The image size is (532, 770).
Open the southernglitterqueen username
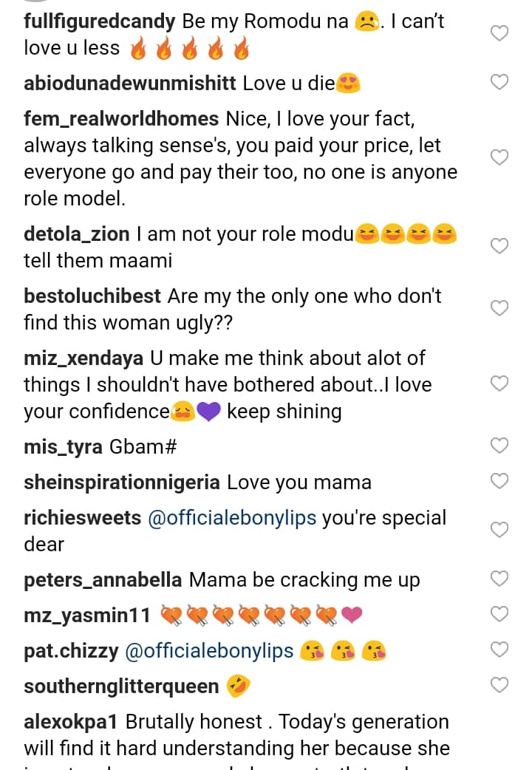121,686
